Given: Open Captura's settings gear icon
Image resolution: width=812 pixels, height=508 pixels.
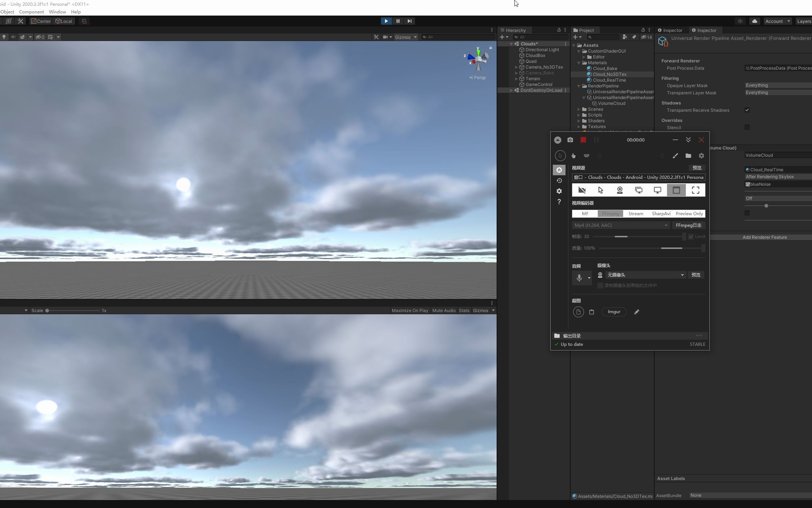Looking at the screenshot, I should 559,191.
